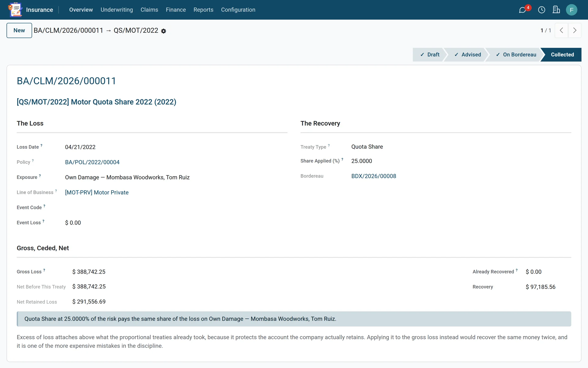Viewport: 588px width, 368px height.
Task: Select the Advised status stage
Action: coord(467,55)
